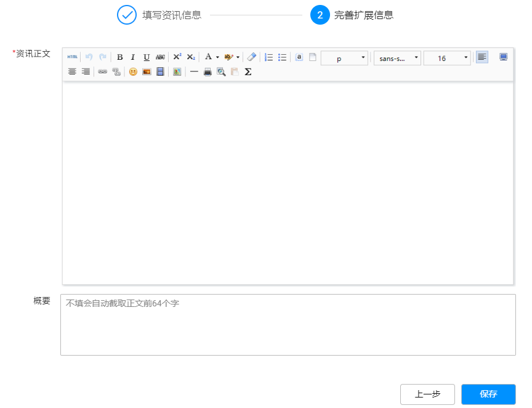Image resolution: width=532 pixels, height=408 pixels.
Task: Toggle italic text style
Action: pos(133,57)
